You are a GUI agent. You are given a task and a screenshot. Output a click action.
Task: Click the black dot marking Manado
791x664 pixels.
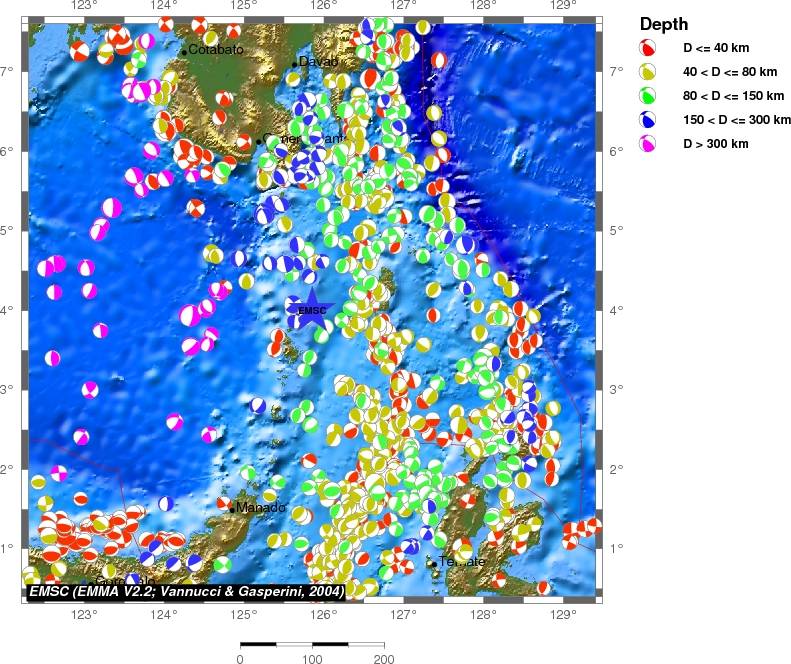(232, 509)
